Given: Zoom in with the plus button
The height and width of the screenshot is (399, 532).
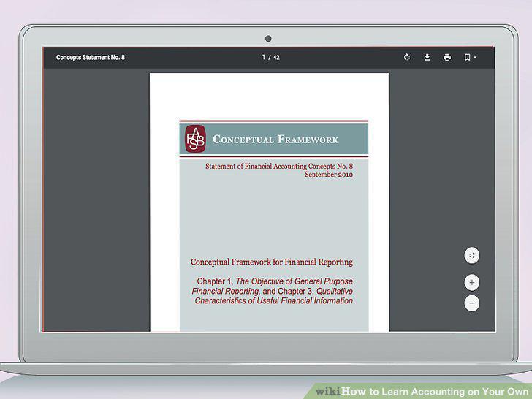Looking at the screenshot, I should (x=471, y=282).
